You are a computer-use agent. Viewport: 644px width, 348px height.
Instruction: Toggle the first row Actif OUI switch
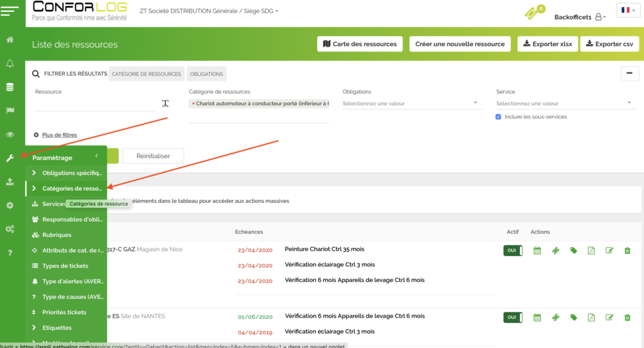click(513, 250)
